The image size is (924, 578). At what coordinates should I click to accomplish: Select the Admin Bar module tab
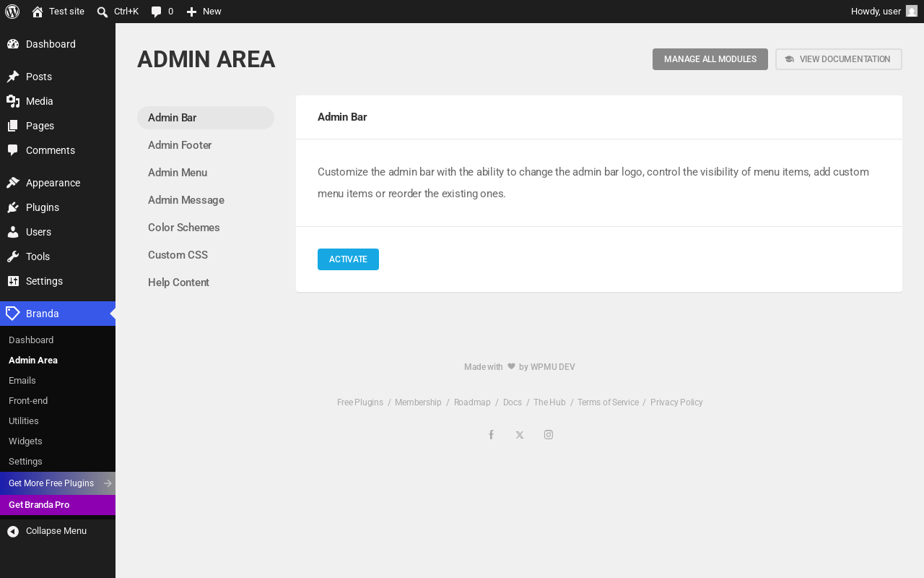[206, 118]
